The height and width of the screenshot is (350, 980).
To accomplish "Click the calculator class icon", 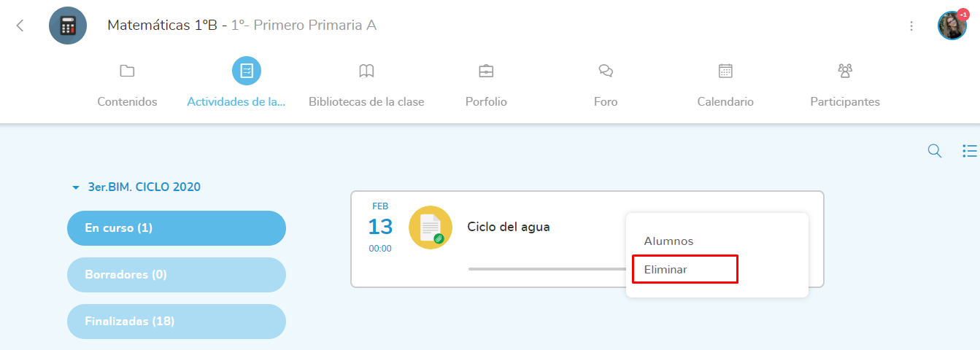I will pos(68,26).
